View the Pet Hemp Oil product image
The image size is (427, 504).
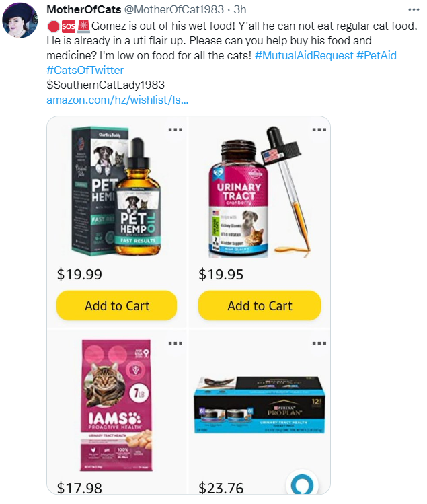pyautogui.click(x=116, y=191)
